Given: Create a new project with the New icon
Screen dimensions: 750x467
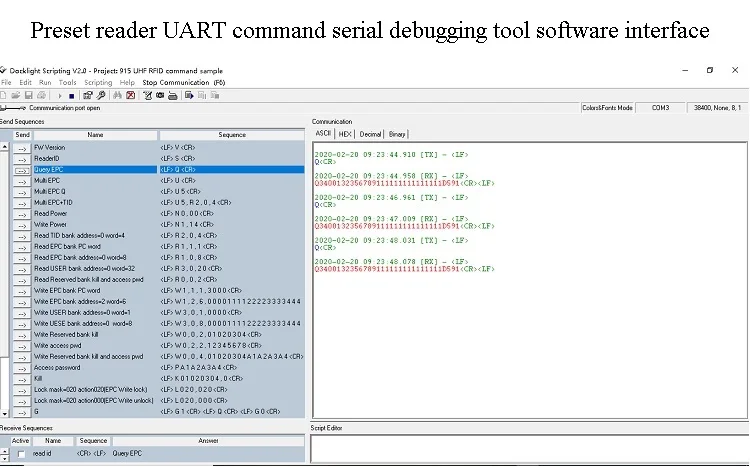Looking at the screenshot, I should (3, 96).
